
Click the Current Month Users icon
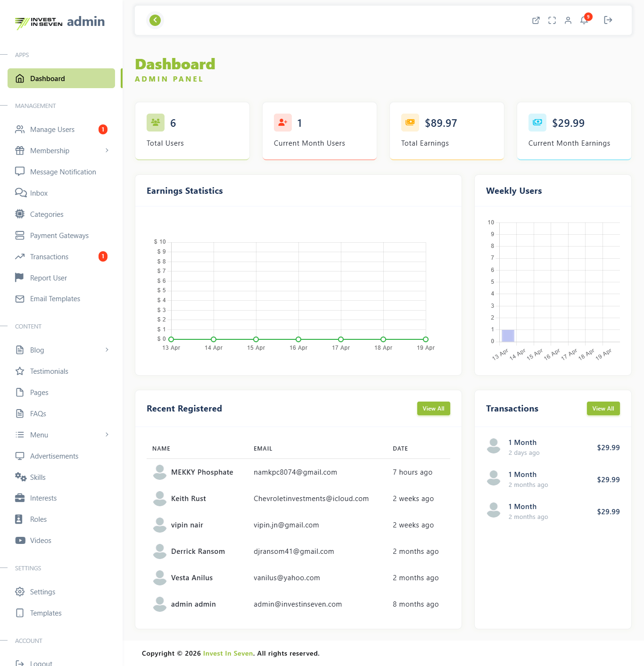pos(283,123)
